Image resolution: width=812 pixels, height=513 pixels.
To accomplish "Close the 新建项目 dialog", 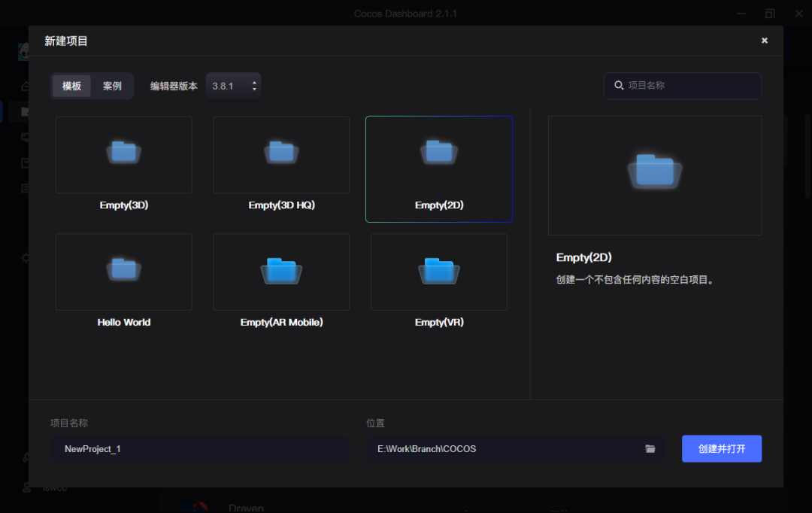I will (x=765, y=41).
